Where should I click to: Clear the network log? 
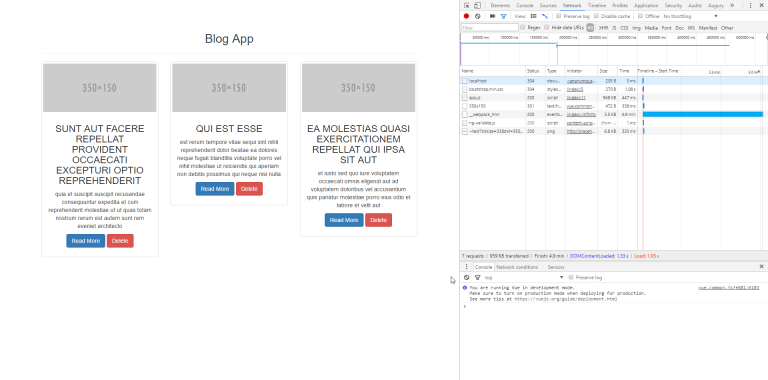click(478, 16)
